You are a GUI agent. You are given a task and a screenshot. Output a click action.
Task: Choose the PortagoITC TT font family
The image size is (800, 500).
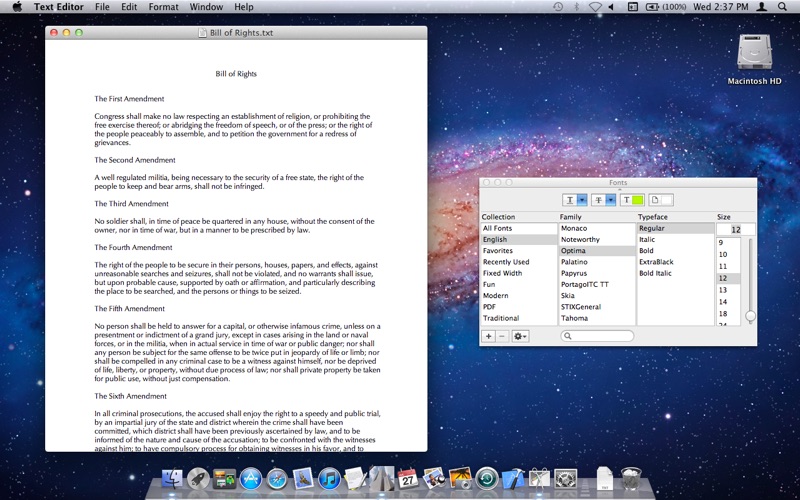pyautogui.click(x=597, y=284)
